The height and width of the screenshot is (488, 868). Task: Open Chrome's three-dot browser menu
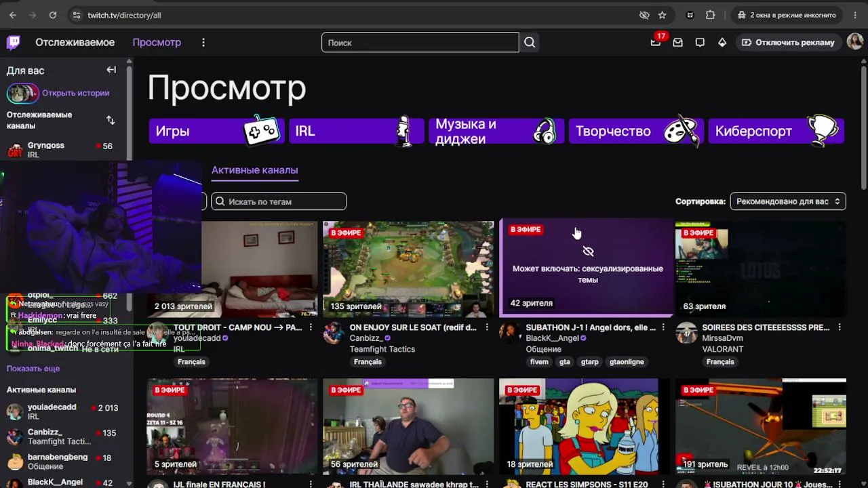click(x=854, y=15)
